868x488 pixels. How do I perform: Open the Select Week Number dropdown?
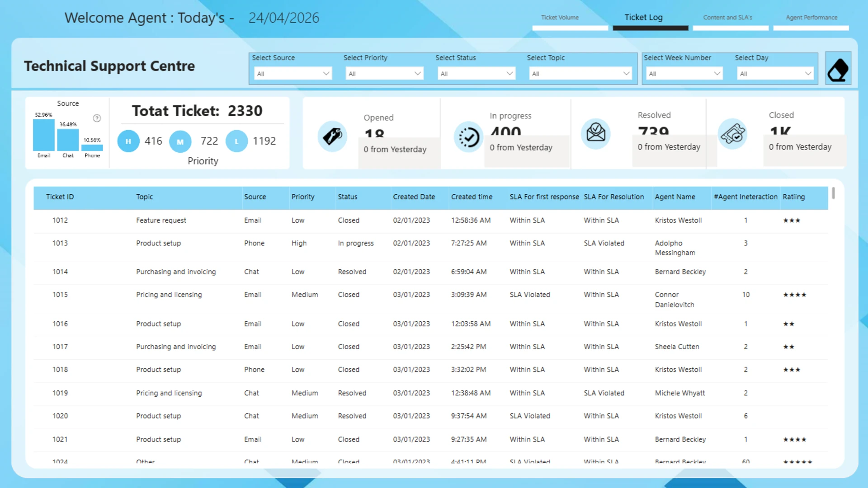[x=684, y=73]
